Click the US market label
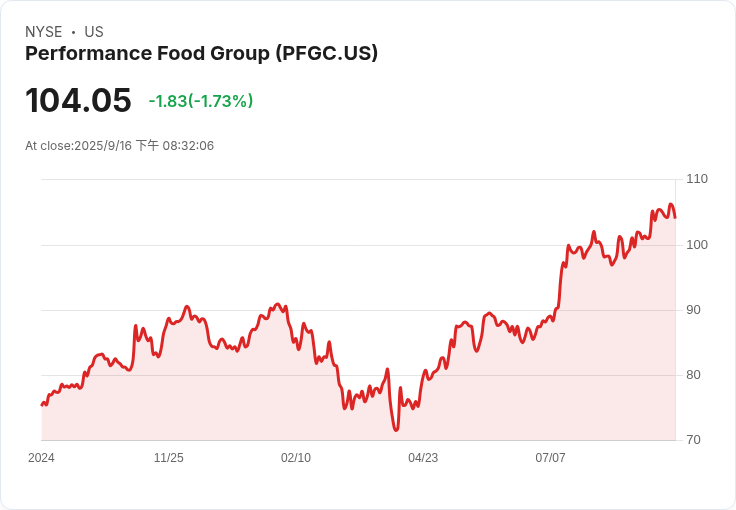 tap(94, 32)
